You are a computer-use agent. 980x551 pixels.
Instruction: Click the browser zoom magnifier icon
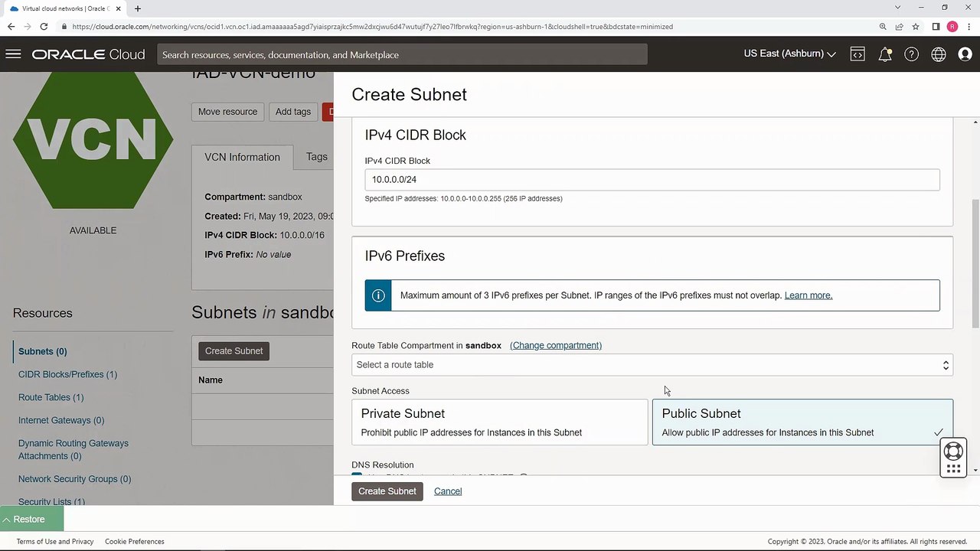coord(883,26)
